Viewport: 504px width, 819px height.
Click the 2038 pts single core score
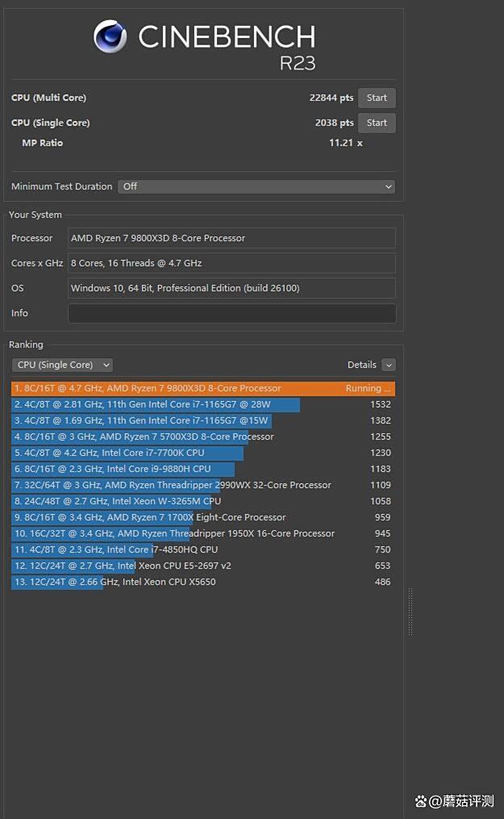pos(335,123)
